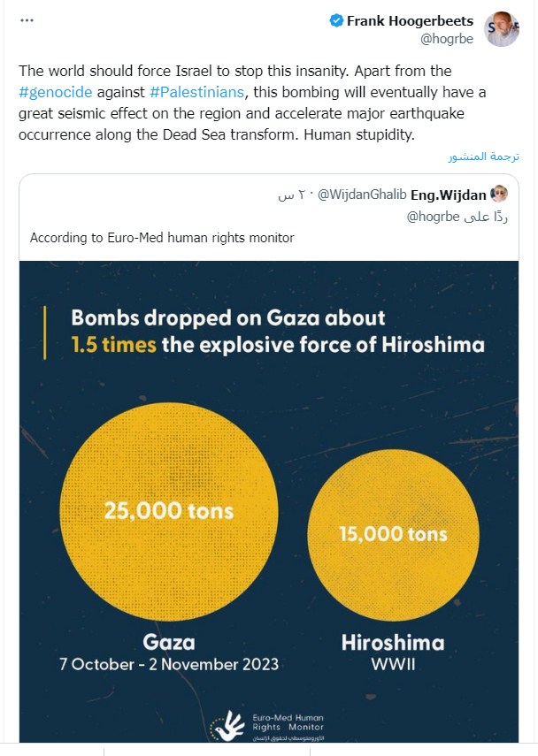Screen dimensions: 538x756
Task: Open the three-dot more options menu
Action: pos(27,20)
